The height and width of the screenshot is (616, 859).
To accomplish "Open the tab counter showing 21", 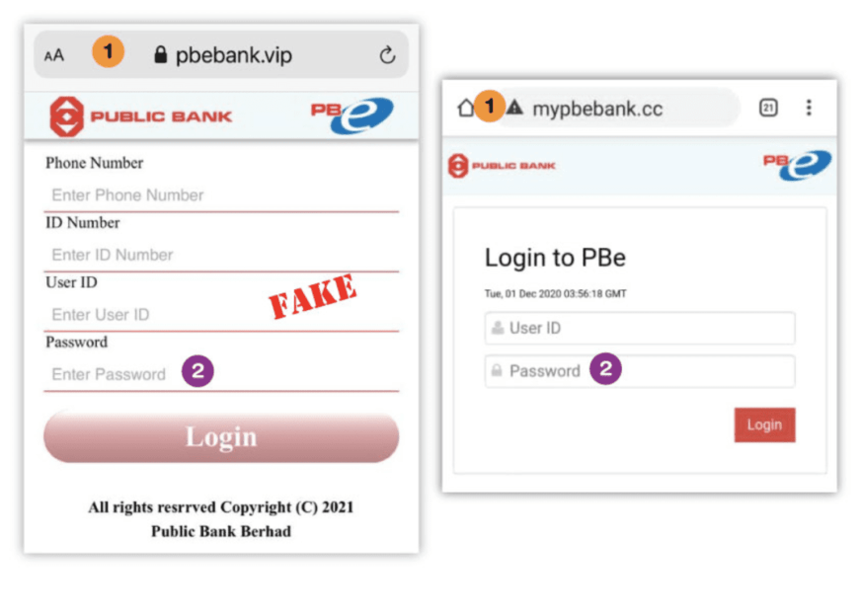I will (x=768, y=108).
